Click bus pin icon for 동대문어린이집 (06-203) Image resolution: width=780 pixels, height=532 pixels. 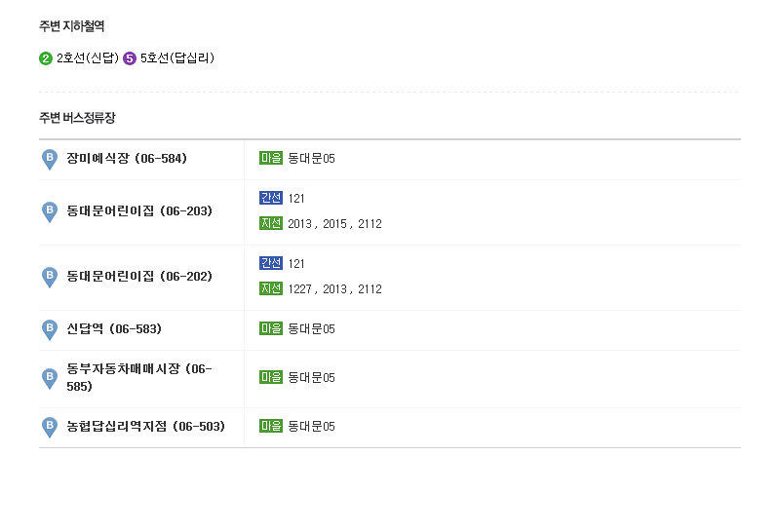click(x=50, y=211)
